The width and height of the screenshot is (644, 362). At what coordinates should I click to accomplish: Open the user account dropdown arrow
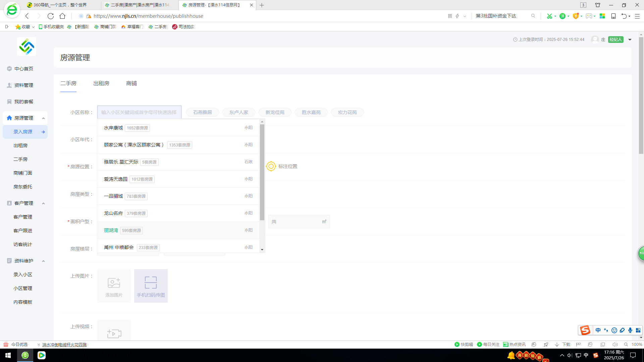point(630,40)
